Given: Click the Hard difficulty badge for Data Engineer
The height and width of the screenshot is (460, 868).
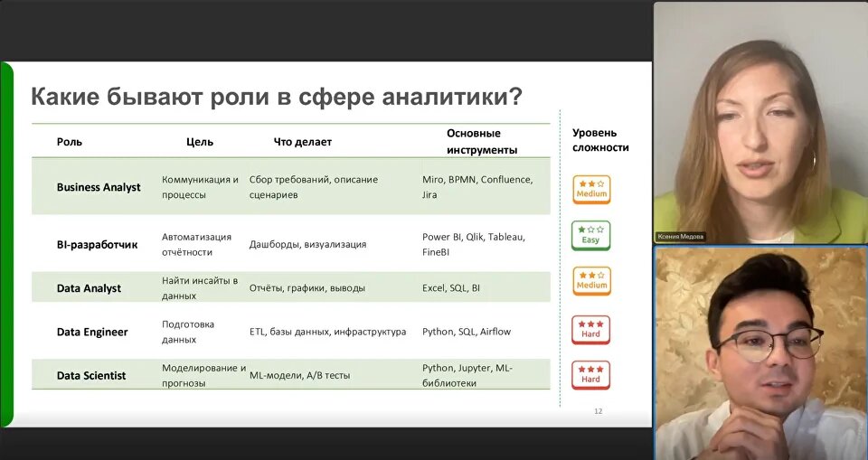Looking at the screenshot, I should tap(590, 330).
